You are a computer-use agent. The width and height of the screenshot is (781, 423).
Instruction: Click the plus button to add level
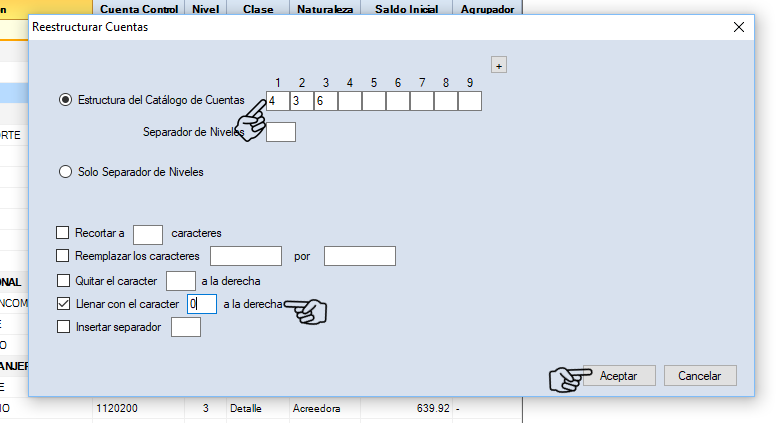499,65
